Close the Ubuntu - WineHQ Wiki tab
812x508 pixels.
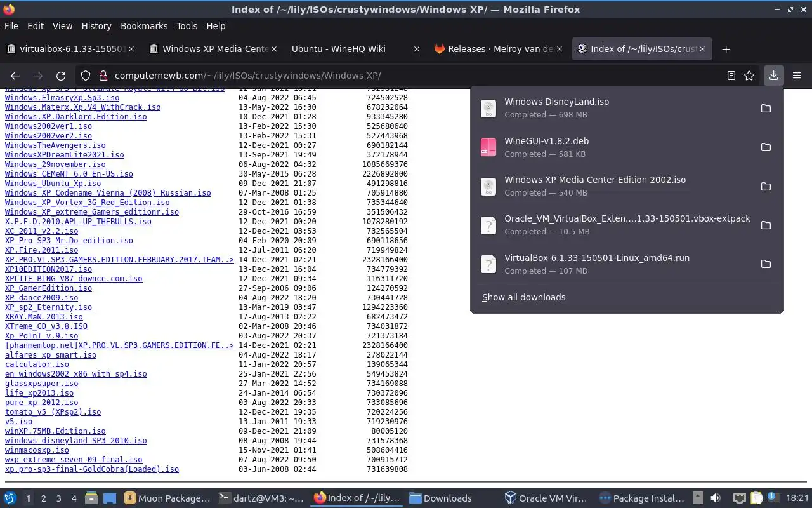(x=416, y=49)
